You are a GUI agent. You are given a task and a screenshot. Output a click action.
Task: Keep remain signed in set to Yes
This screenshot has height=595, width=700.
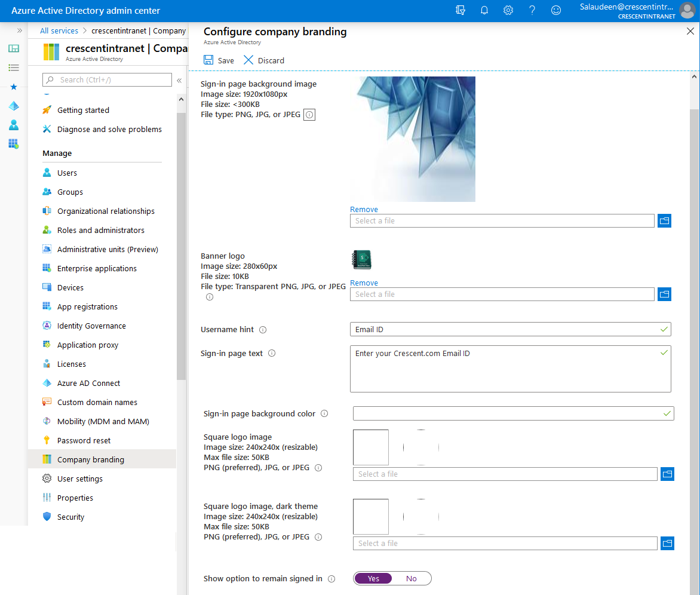[373, 578]
